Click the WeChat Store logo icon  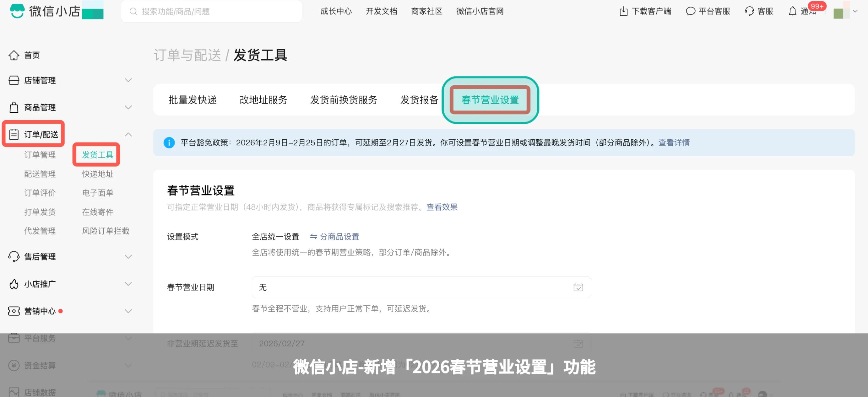(x=17, y=11)
